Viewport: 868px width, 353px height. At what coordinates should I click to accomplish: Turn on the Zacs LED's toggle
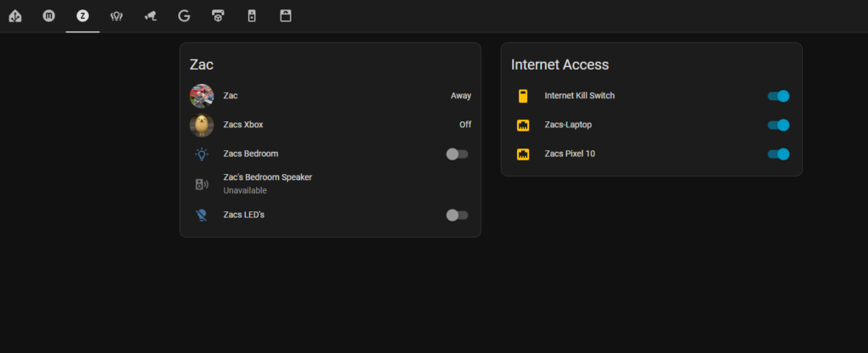click(457, 215)
